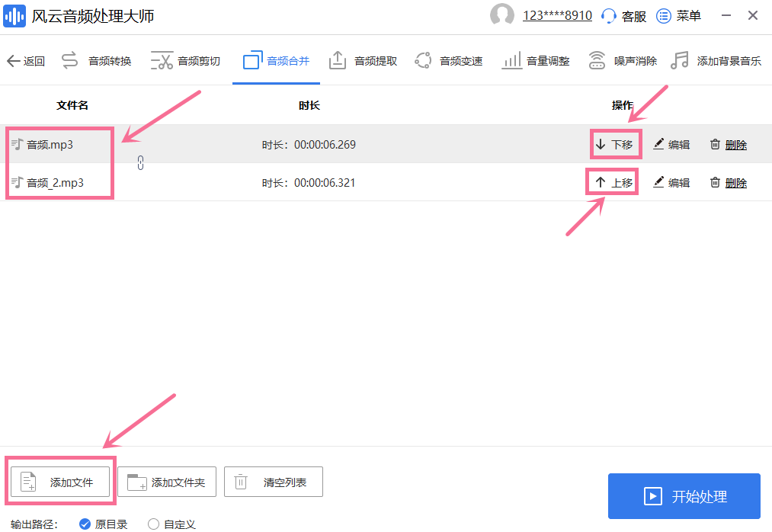This screenshot has width=772, height=532.
Task: Open customer service via headset icon
Action: point(609,15)
